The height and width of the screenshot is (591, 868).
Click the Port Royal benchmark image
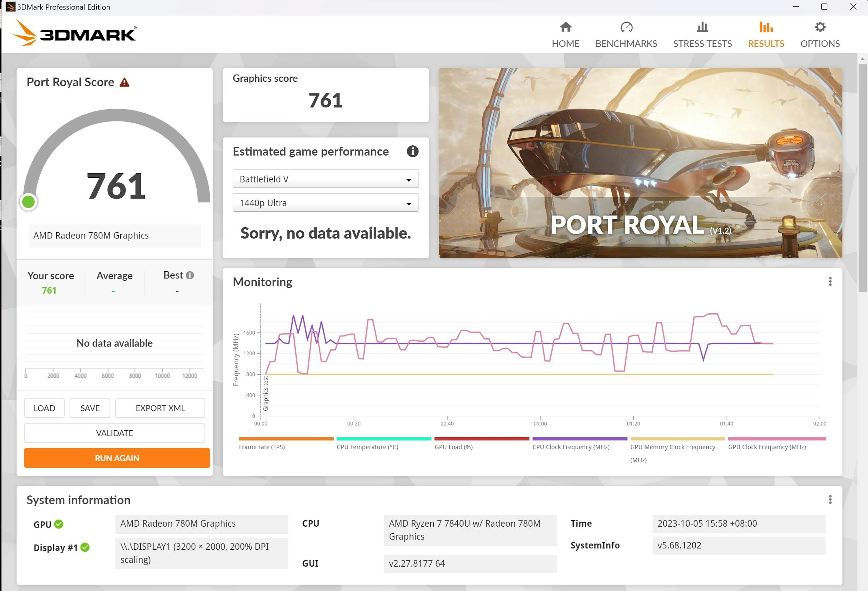point(640,163)
